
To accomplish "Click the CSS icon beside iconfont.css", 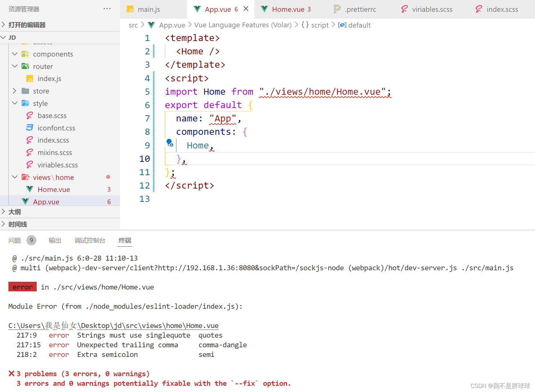I will (30, 128).
